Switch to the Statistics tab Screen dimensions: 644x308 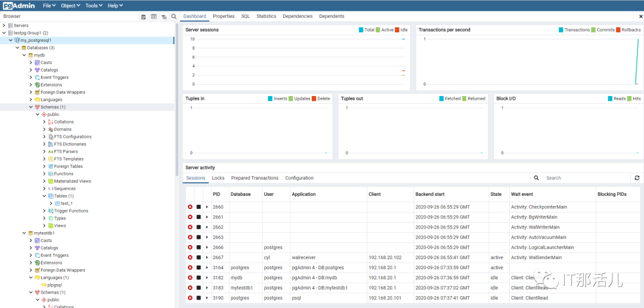click(x=266, y=16)
